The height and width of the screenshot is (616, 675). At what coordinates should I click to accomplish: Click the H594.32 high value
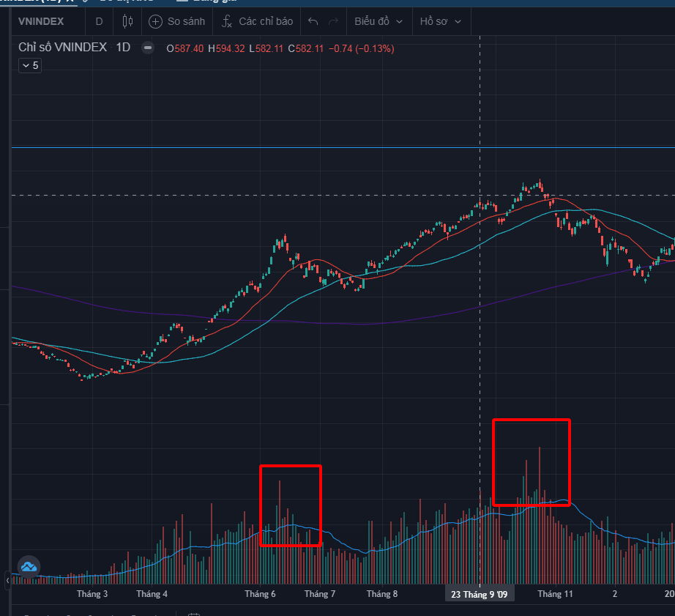point(226,48)
